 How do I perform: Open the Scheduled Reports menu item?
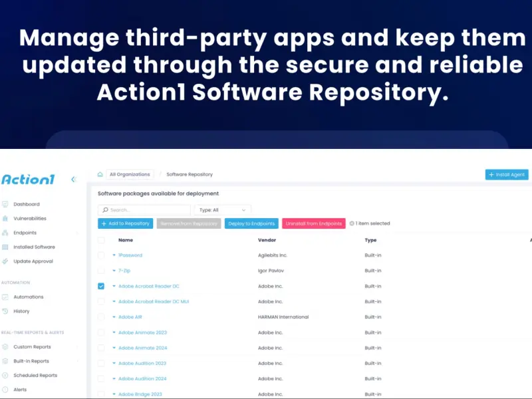(35, 375)
